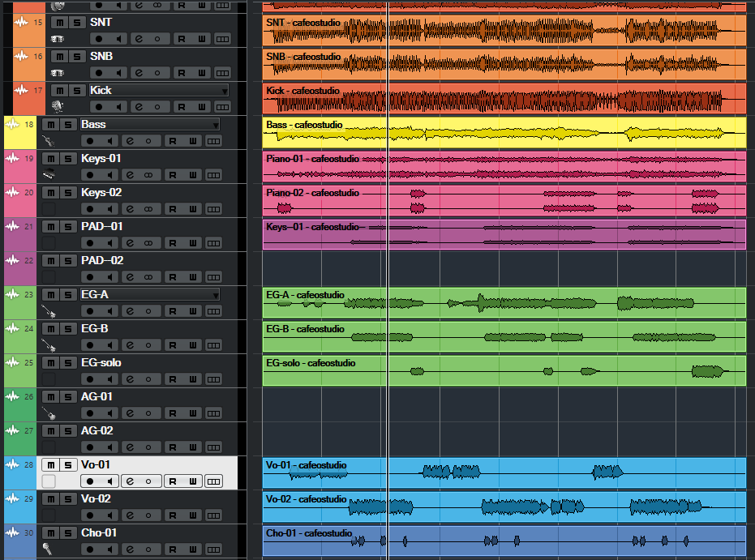
Task: Toggle monitor speaker icon on Bass track
Action: 112,141
